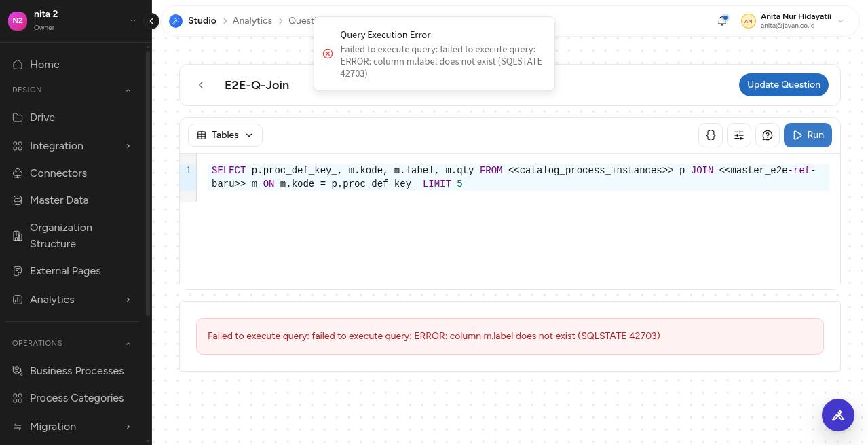This screenshot has height=445, width=868.
Task: Collapse the DESIGN section
Action: [128, 90]
